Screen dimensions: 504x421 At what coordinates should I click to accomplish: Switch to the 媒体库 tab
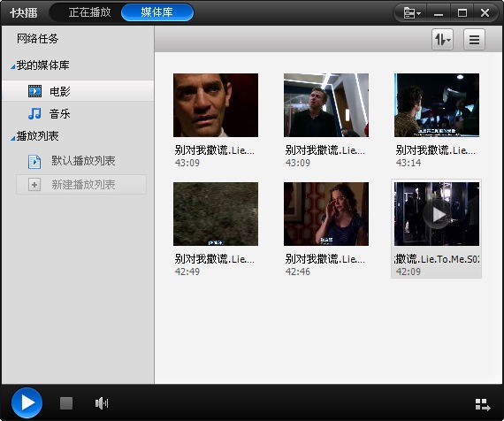[x=157, y=12]
